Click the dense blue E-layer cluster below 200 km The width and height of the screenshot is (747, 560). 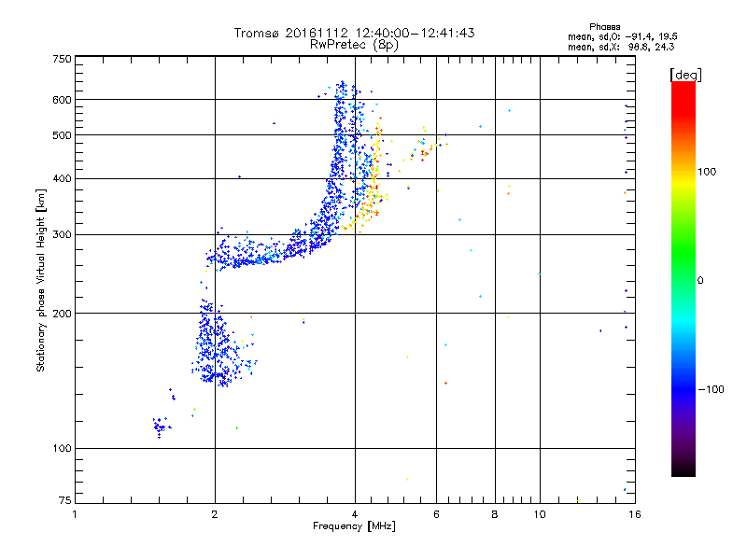217,345
